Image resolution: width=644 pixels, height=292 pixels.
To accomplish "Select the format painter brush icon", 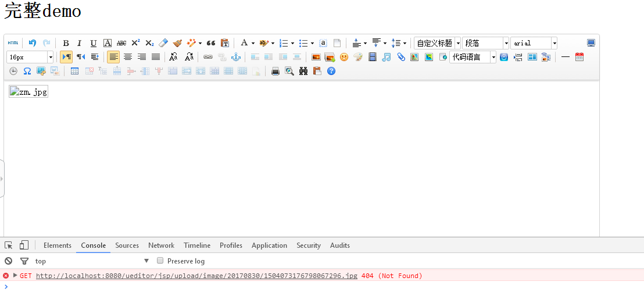I will click(x=177, y=43).
